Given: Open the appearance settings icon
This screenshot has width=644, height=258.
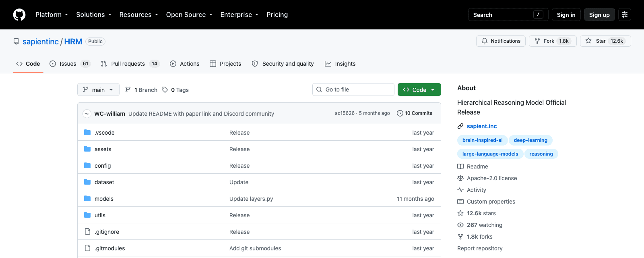Looking at the screenshot, I should point(625,15).
